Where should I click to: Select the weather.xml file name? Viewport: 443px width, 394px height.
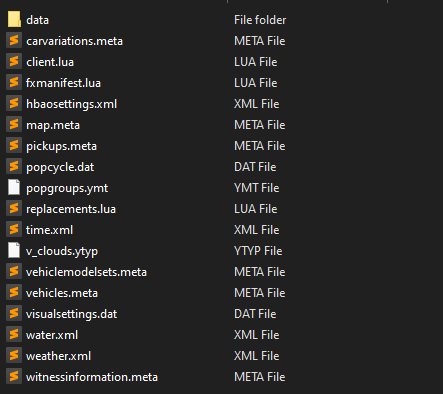[x=58, y=356]
